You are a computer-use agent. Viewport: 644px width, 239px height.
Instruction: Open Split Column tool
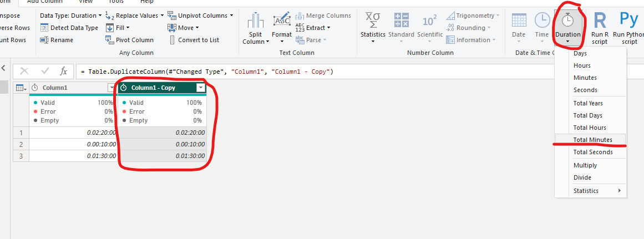point(256,28)
